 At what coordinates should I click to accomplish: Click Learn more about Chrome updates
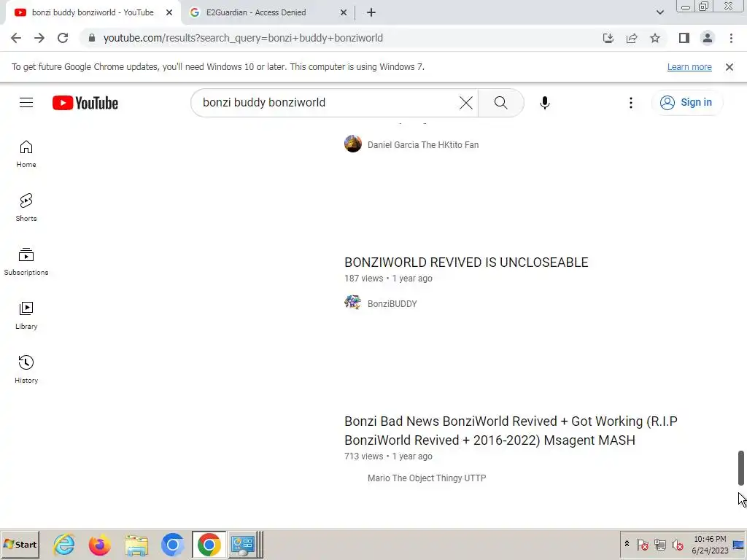tap(689, 66)
